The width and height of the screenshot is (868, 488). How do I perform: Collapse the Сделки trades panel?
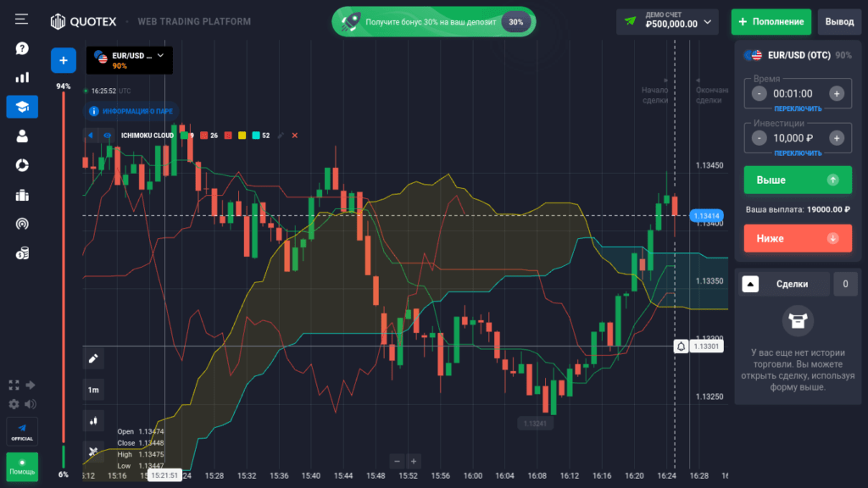point(750,285)
